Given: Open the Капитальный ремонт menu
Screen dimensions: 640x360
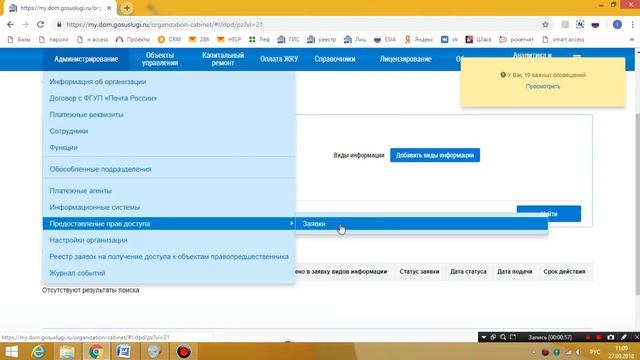Looking at the screenshot, I should [x=223, y=59].
